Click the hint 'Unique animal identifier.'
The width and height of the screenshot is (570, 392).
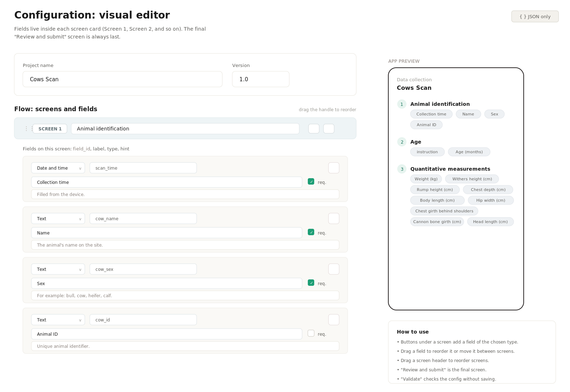coord(185,346)
